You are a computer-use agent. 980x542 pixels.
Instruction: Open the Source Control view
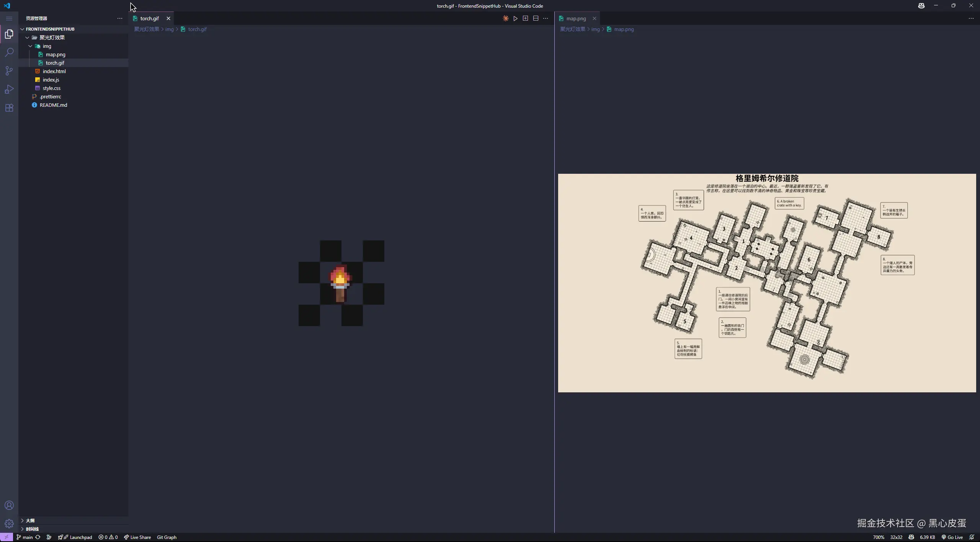click(x=9, y=71)
